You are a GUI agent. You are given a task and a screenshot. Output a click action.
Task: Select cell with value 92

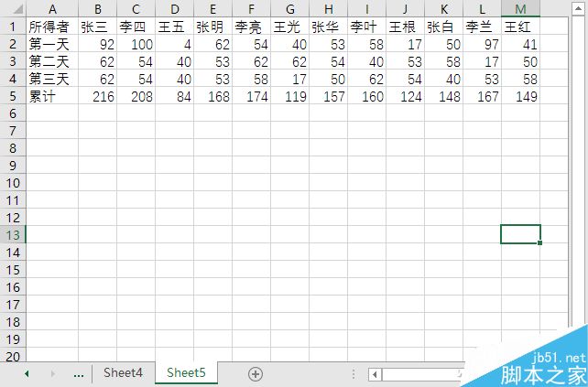tap(97, 44)
